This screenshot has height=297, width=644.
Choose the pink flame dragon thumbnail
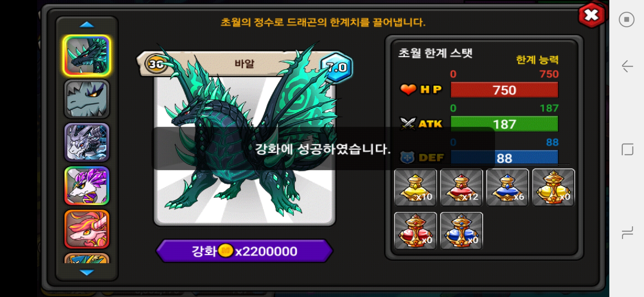[87, 229]
